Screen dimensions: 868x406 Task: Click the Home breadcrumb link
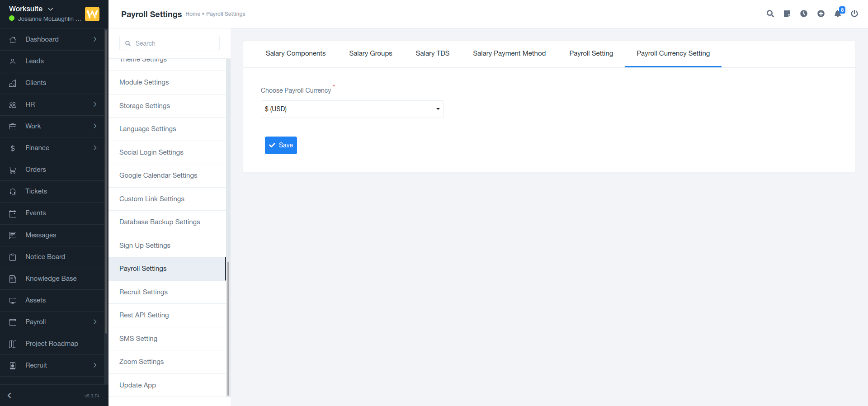[193, 14]
